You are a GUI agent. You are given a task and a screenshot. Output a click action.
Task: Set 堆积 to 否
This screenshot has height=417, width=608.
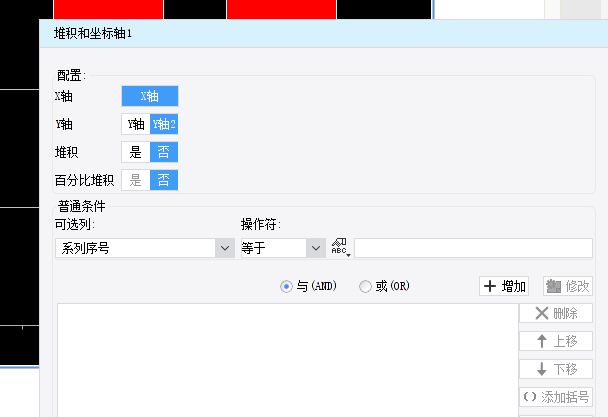[x=164, y=152]
